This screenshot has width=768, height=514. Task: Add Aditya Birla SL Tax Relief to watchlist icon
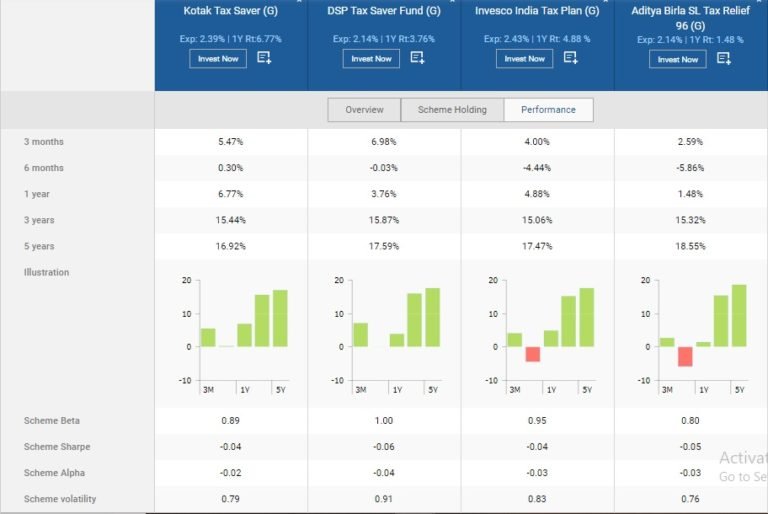pos(724,59)
